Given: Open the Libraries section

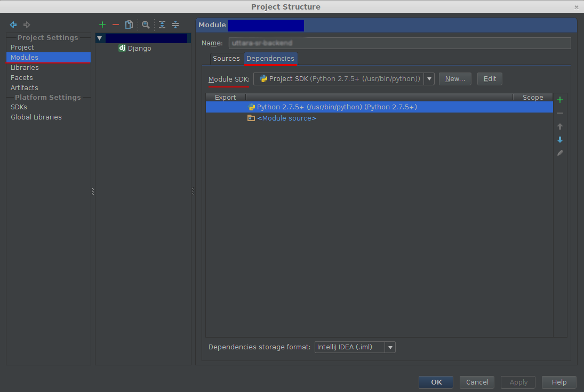Looking at the screenshot, I should point(25,67).
